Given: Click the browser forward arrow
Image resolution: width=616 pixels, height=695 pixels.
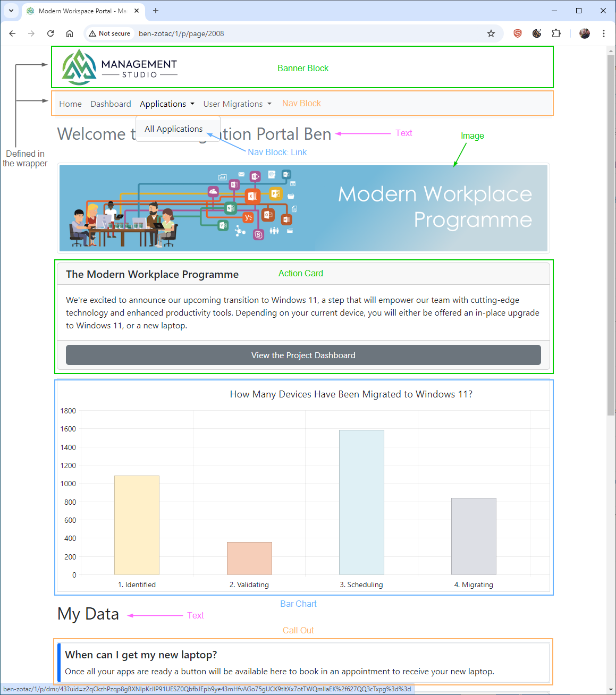Looking at the screenshot, I should pyautogui.click(x=31, y=33).
